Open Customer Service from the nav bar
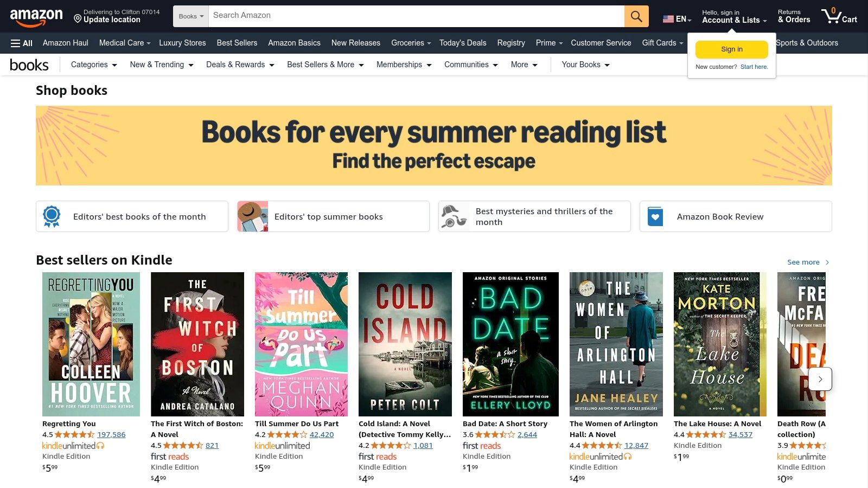The image size is (868, 488). (601, 43)
